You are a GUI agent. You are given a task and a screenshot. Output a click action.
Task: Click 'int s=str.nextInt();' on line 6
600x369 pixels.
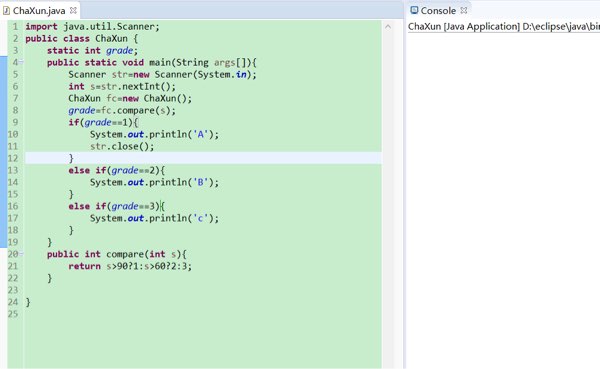pos(122,86)
